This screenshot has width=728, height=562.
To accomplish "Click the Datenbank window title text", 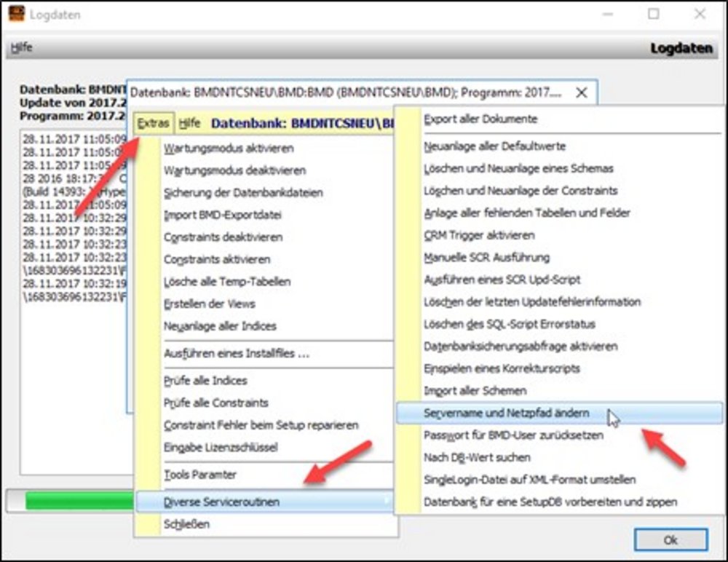I will coord(346,93).
